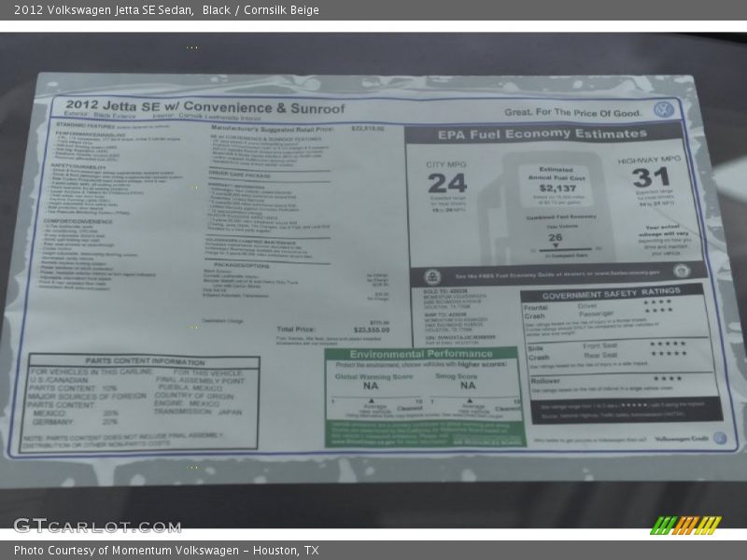747x560 pixels.
Task: Click the 'Rear Seat' rating row text
Action: [x=600, y=356]
